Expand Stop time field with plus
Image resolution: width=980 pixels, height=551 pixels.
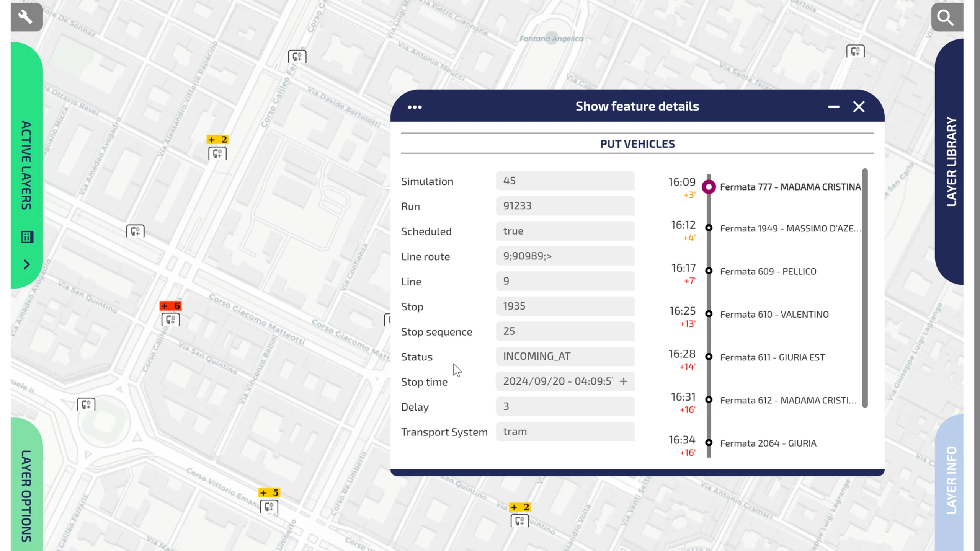point(624,381)
